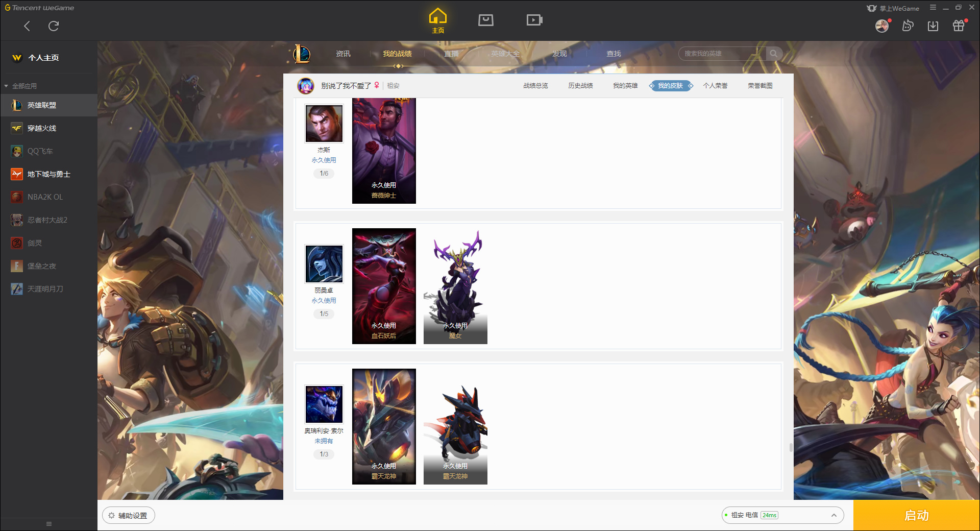
Task: Go back with the back arrow
Action: [27, 26]
